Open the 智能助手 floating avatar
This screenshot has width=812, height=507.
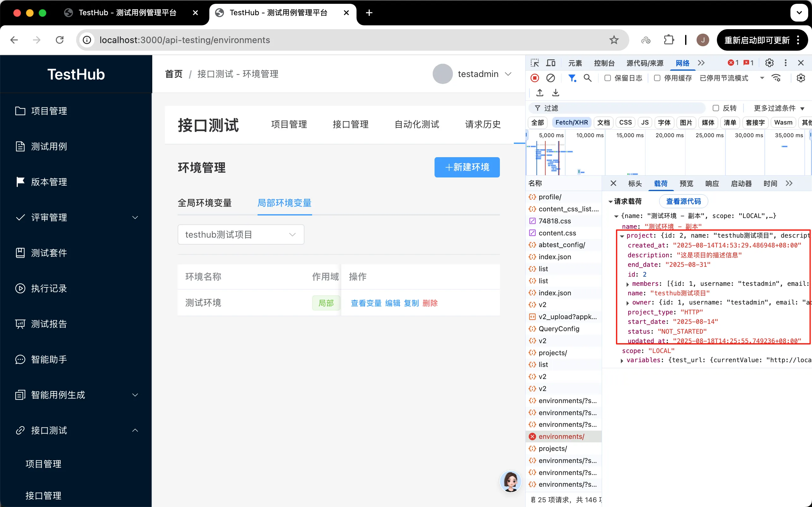pos(510,481)
